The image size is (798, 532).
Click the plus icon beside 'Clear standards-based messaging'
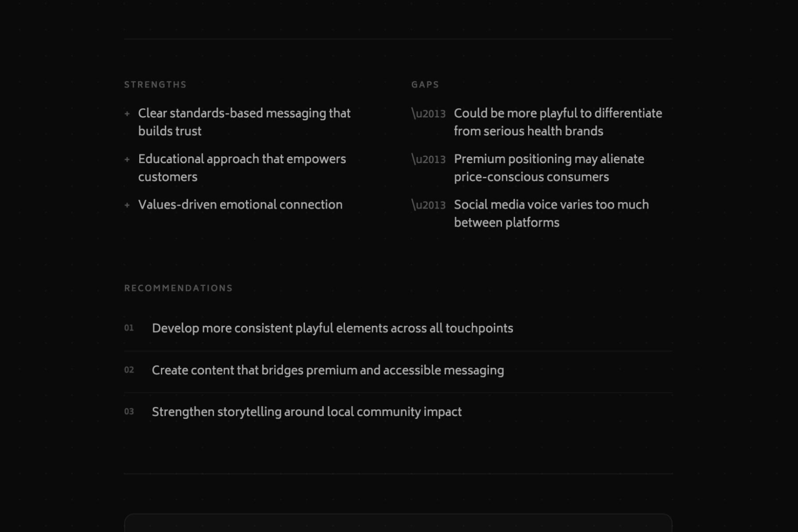click(x=127, y=114)
